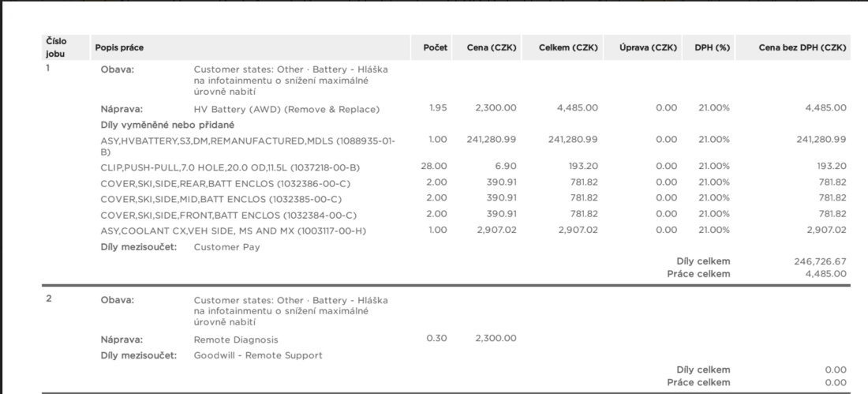Click the 'Goodwill - Remote Support' text
This screenshot has width=868, height=394.
pyautogui.click(x=258, y=355)
